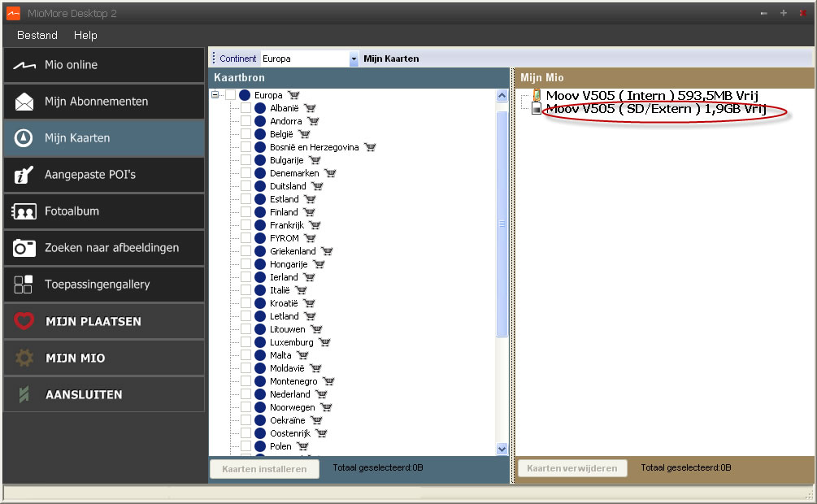Select Moov V505 (Intern) 593,5MB Vrij
The image size is (817, 504).
[652, 95]
